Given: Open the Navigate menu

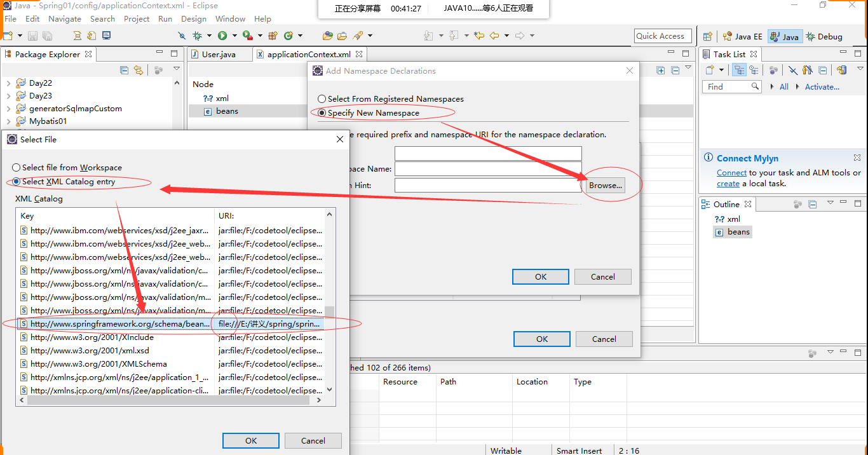Looking at the screenshot, I should (x=65, y=18).
